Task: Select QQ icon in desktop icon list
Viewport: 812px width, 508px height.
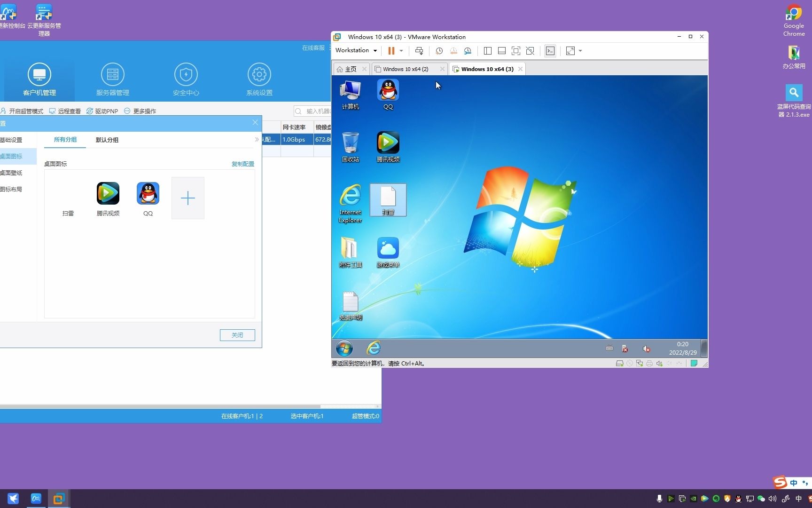Action: pyautogui.click(x=148, y=199)
